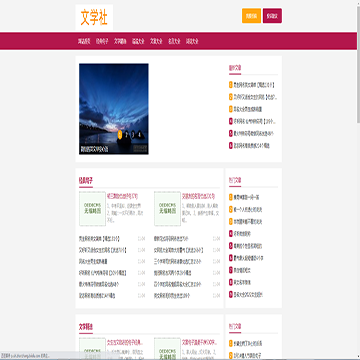Click the orange number 1 badge in the topmost sidebar list
This screenshot has height=360, width=360.
pos(231,85)
